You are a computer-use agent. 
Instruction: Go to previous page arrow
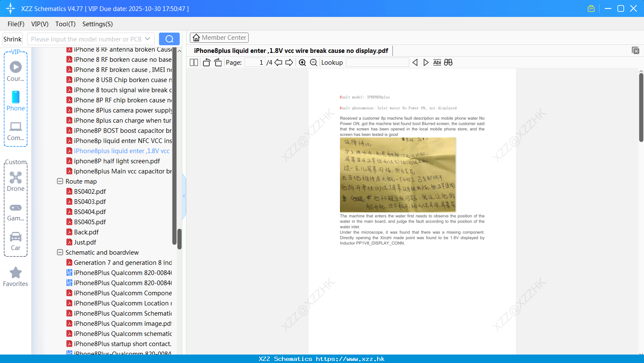click(x=278, y=62)
